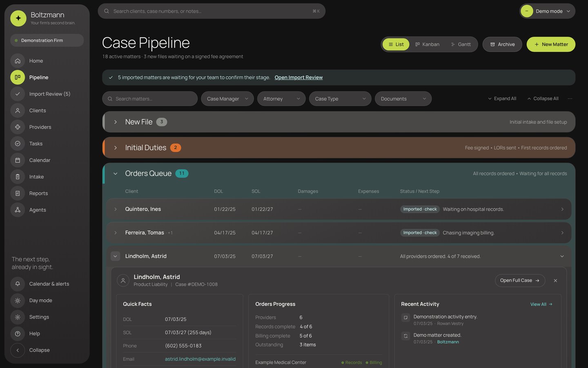Switch to the Kanban view tab

(x=428, y=44)
